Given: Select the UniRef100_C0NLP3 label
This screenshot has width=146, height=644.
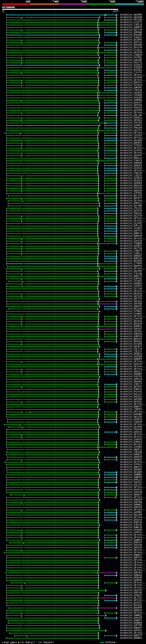Looking at the screenshot, I should [131, 161].
